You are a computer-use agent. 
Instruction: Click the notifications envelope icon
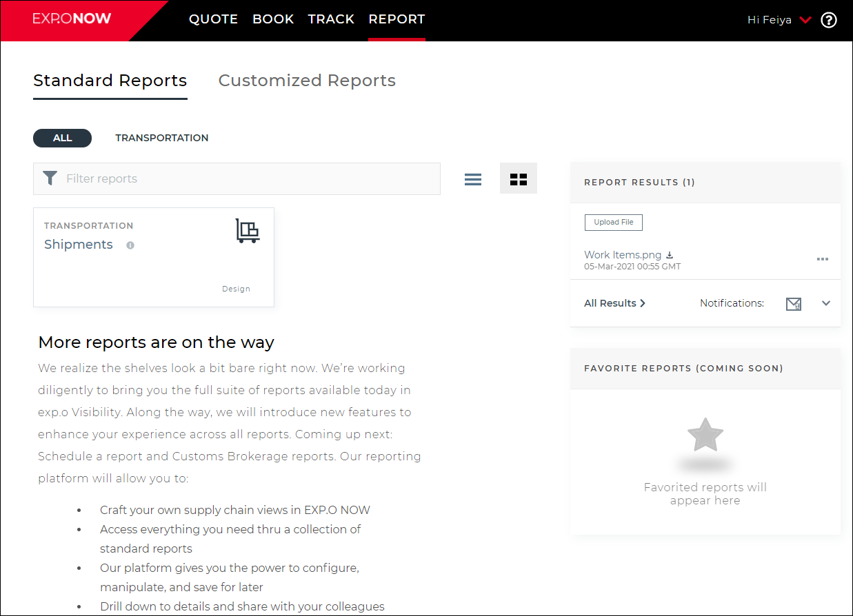click(794, 304)
